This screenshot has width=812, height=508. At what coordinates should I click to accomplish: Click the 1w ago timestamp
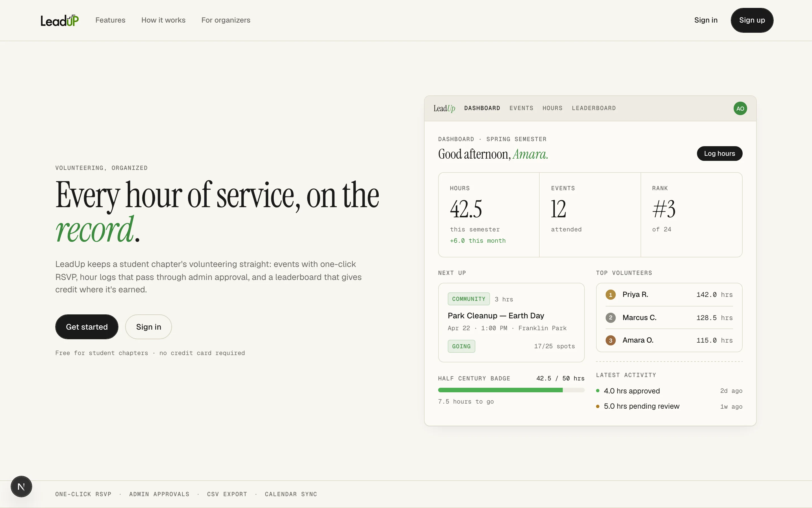[731, 406]
